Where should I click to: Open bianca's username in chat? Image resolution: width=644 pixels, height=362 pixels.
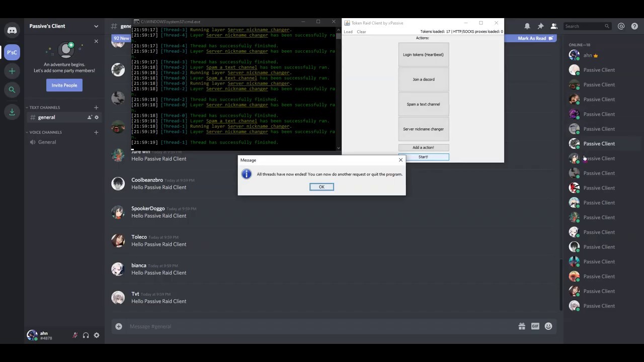point(139,265)
